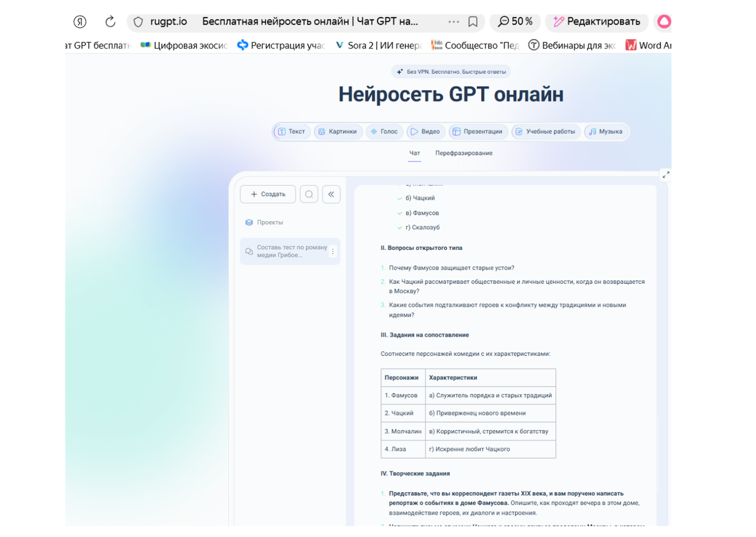Open the Презентации mode
Viewport: 756px width, 537px height.
tap(478, 132)
